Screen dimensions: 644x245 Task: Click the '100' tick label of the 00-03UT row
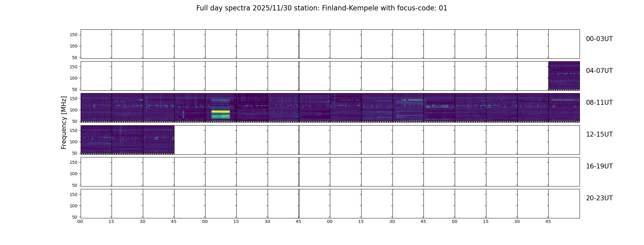point(74,46)
